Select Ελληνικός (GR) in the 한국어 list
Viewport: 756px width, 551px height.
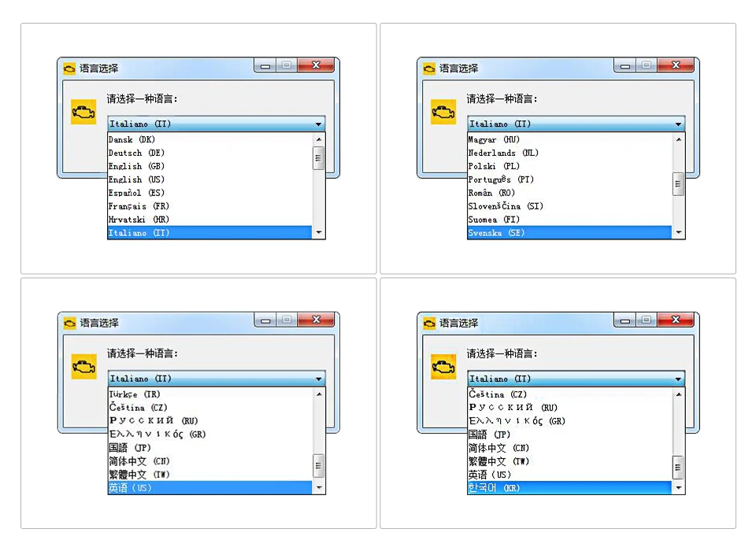[570, 421]
